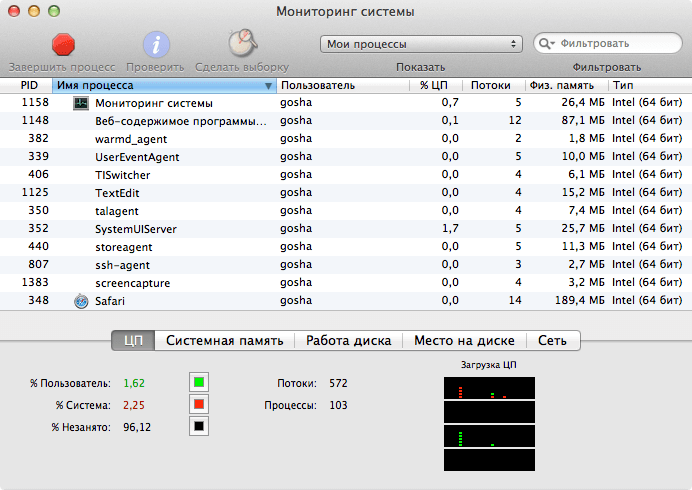The image size is (692, 490).
Task: Click the red Quit Process stop icon
Action: coord(63,45)
